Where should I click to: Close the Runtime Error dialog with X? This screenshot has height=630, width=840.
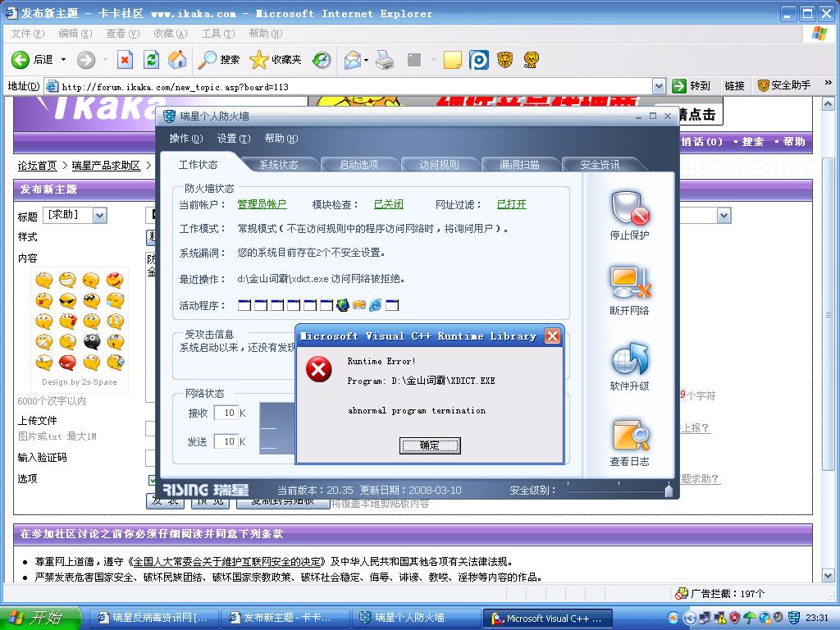tap(552, 336)
